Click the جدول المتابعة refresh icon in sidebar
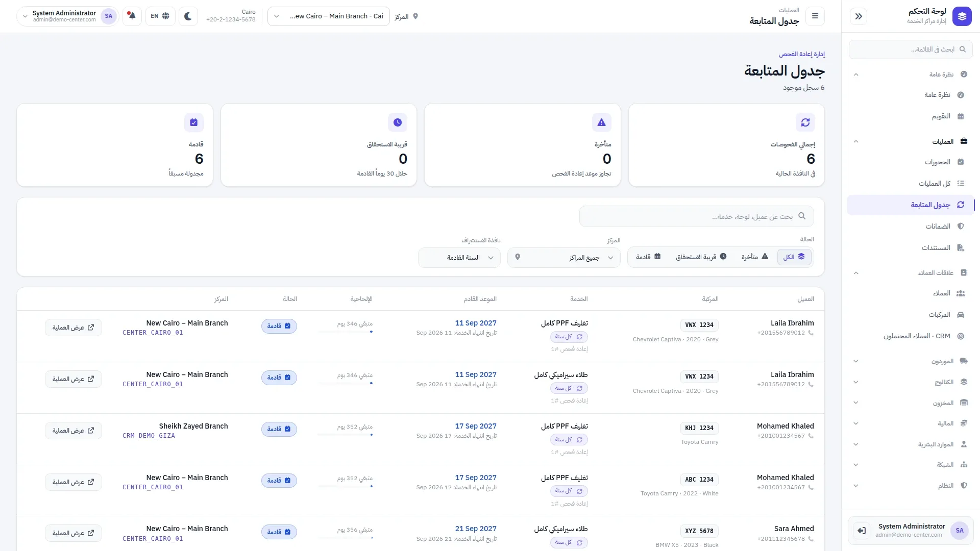The image size is (980, 551). (x=961, y=205)
